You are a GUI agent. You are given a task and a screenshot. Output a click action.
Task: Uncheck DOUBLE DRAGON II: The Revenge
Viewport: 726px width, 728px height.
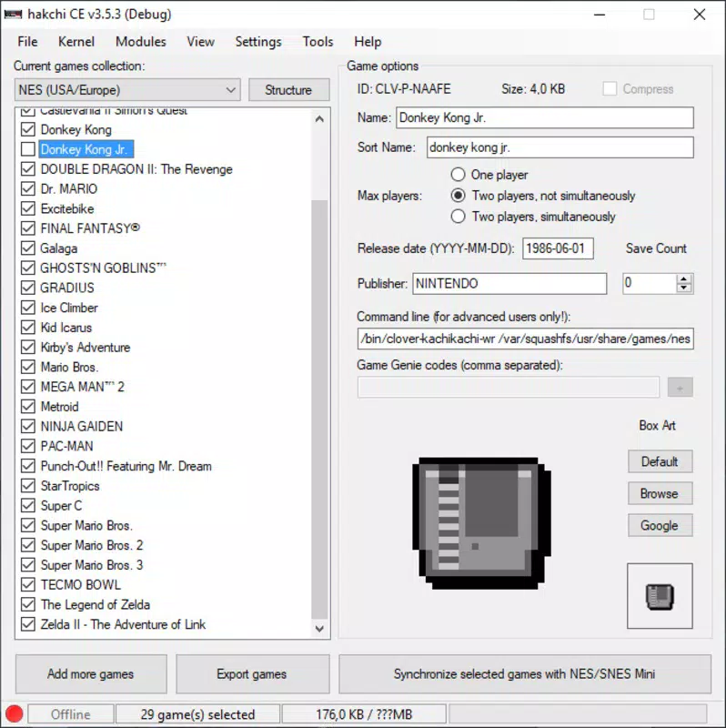tap(28, 169)
